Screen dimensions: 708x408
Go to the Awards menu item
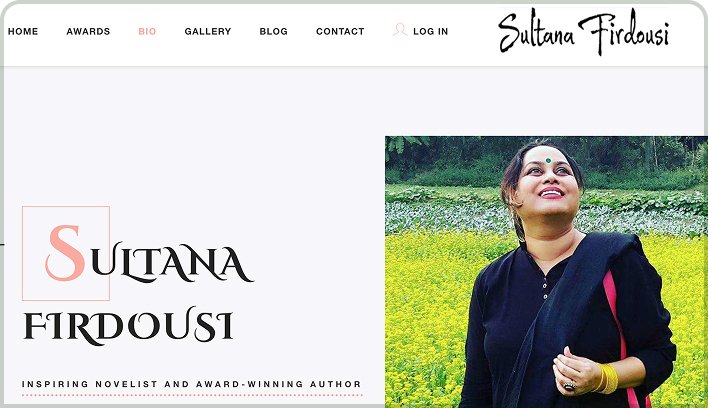click(x=88, y=32)
